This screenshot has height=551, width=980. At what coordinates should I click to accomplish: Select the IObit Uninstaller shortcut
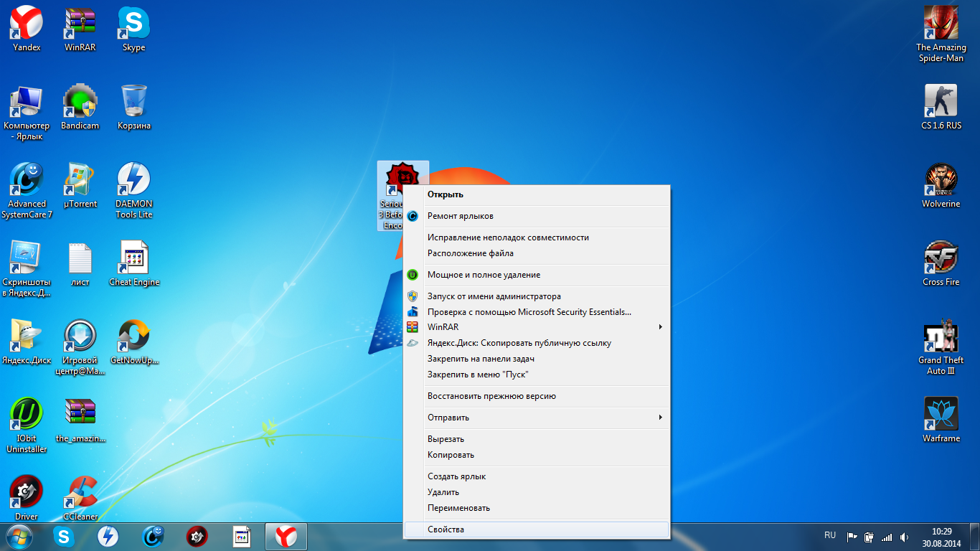coord(27,425)
